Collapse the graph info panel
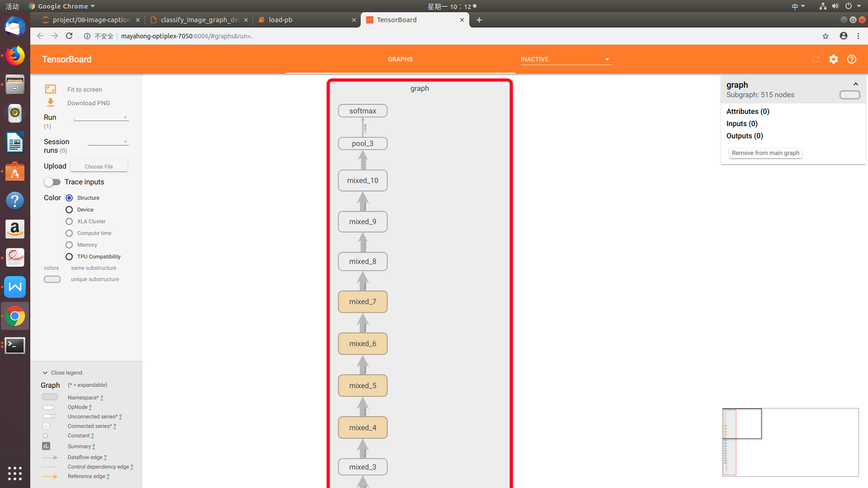 (855, 84)
